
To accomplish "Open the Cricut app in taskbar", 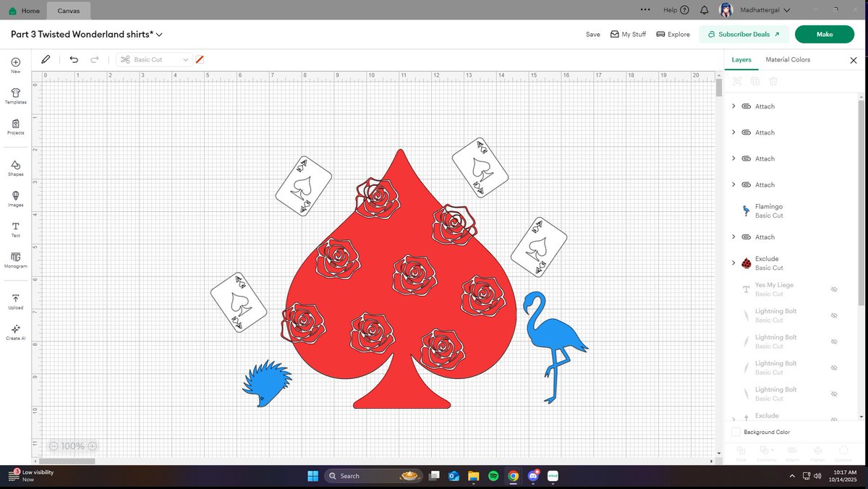I will tap(553, 476).
